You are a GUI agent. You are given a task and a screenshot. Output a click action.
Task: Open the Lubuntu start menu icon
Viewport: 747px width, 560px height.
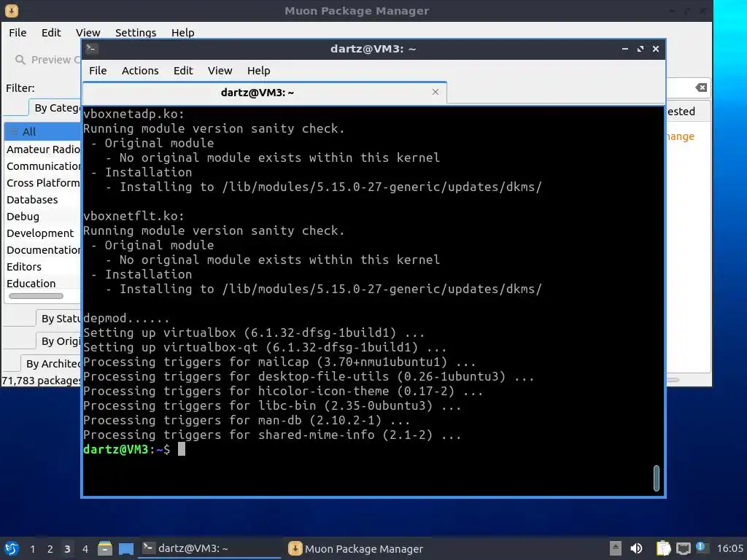point(12,548)
